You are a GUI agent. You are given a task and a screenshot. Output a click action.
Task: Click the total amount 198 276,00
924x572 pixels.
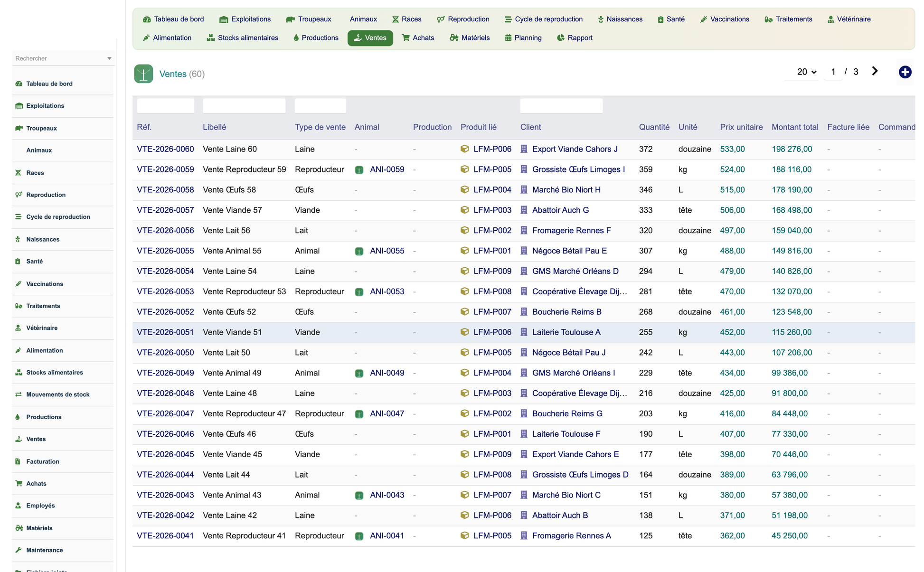792,149
